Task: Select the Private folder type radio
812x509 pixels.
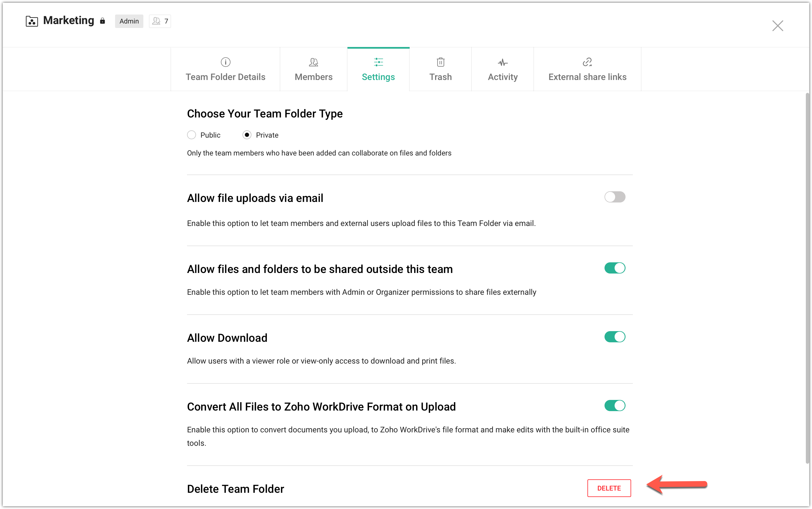Action: click(x=247, y=135)
